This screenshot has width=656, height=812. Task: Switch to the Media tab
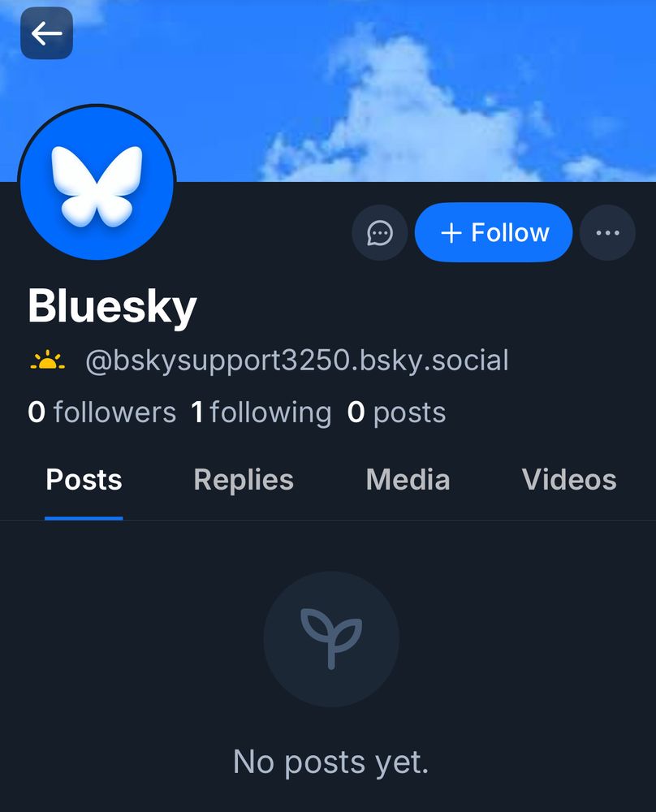(x=408, y=480)
